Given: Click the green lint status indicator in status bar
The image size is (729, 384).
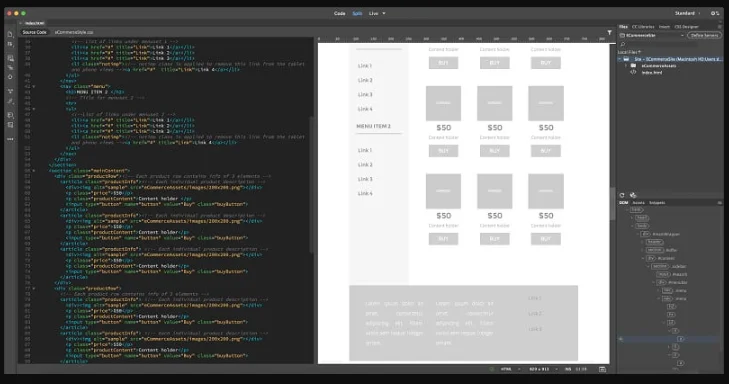Looking at the screenshot, I should [x=491, y=369].
